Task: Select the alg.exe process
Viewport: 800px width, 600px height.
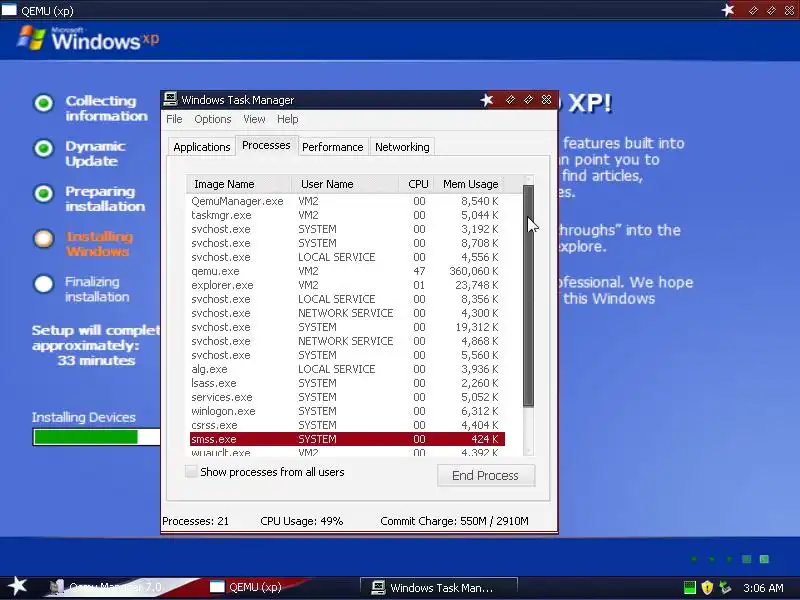Action: [x=347, y=369]
